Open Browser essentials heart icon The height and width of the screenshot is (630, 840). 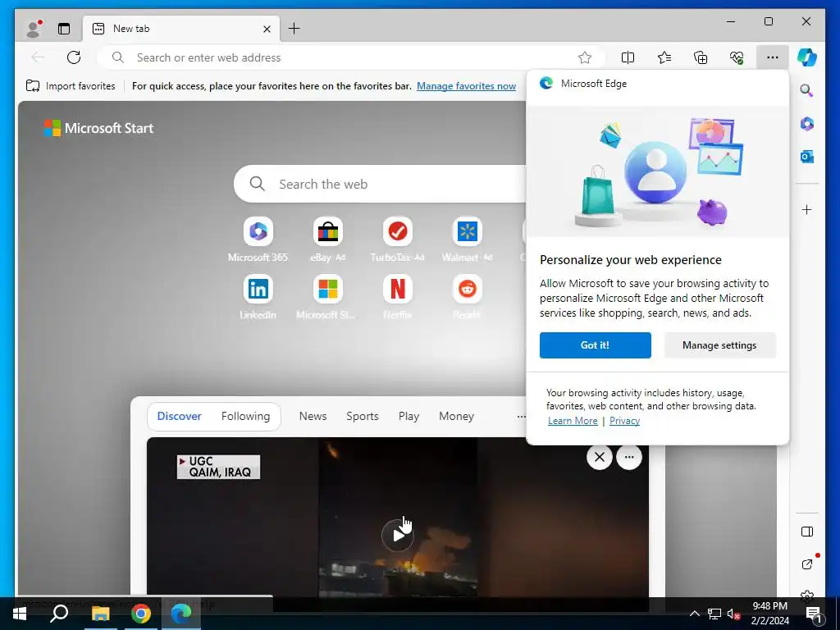[737, 57]
